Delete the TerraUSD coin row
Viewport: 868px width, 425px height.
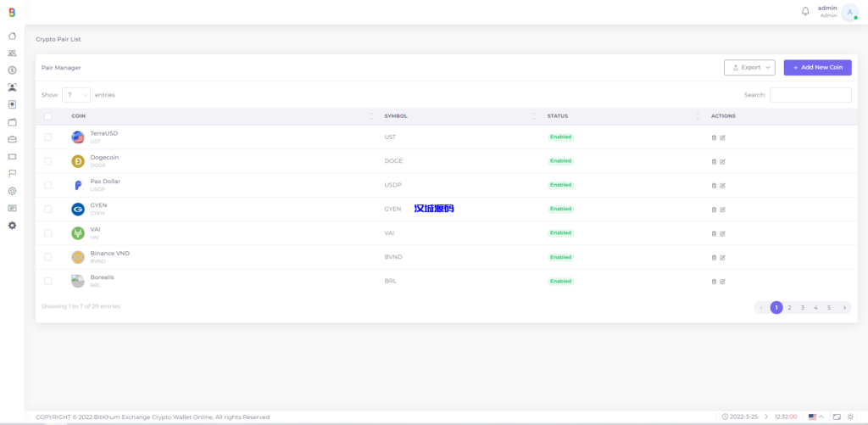[714, 137]
